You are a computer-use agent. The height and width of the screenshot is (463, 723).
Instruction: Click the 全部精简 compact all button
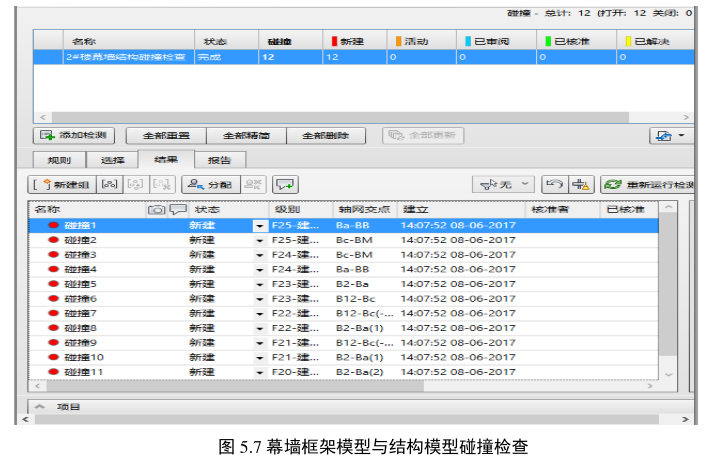[x=246, y=136]
